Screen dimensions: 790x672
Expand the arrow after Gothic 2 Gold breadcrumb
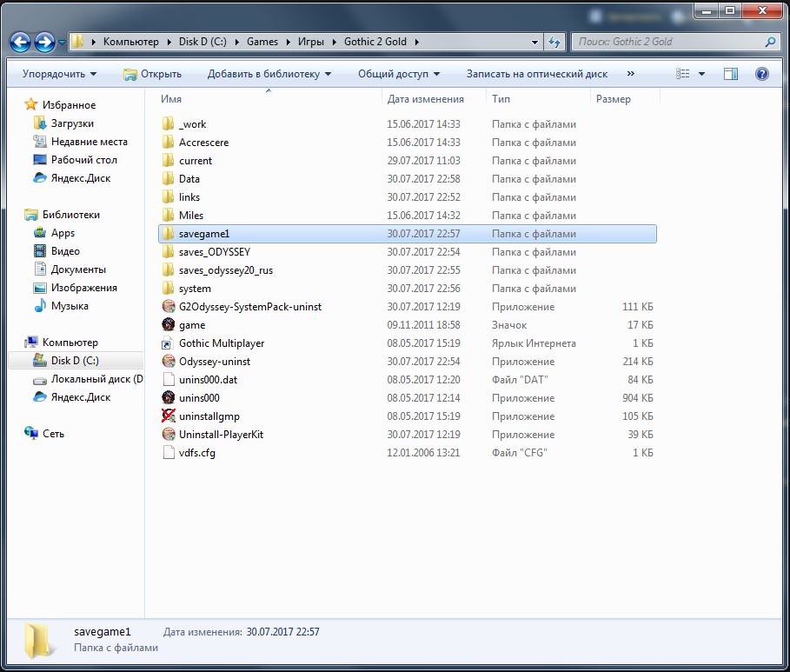416,42
